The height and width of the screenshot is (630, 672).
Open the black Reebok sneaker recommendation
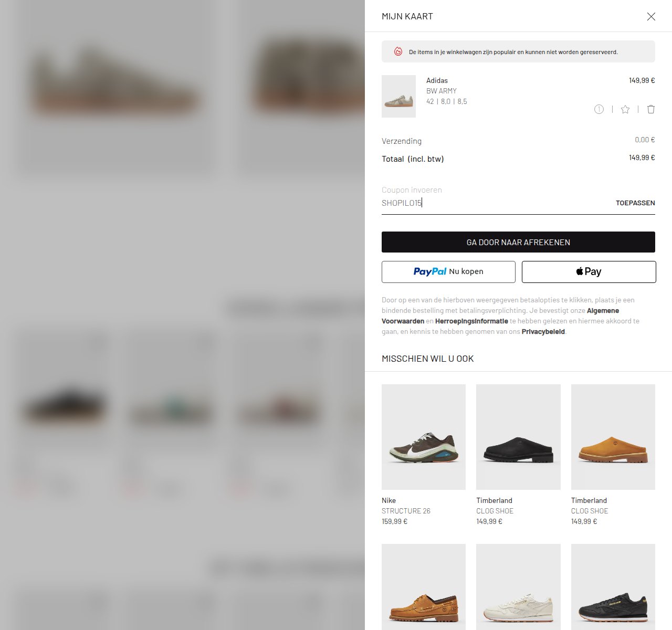613,587
